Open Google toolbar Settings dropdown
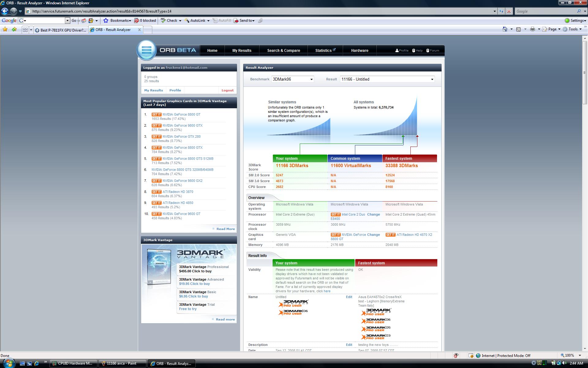588x368 pixels. tap(575, 21)
